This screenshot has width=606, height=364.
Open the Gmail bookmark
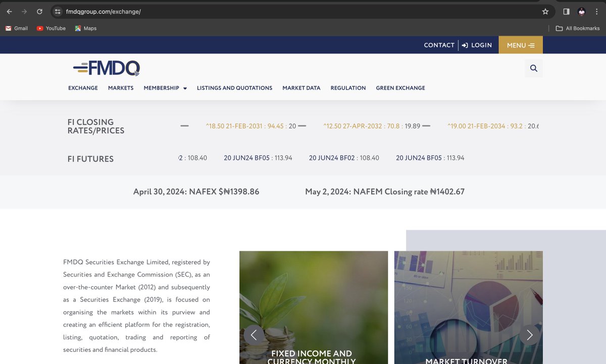point(17,28)
